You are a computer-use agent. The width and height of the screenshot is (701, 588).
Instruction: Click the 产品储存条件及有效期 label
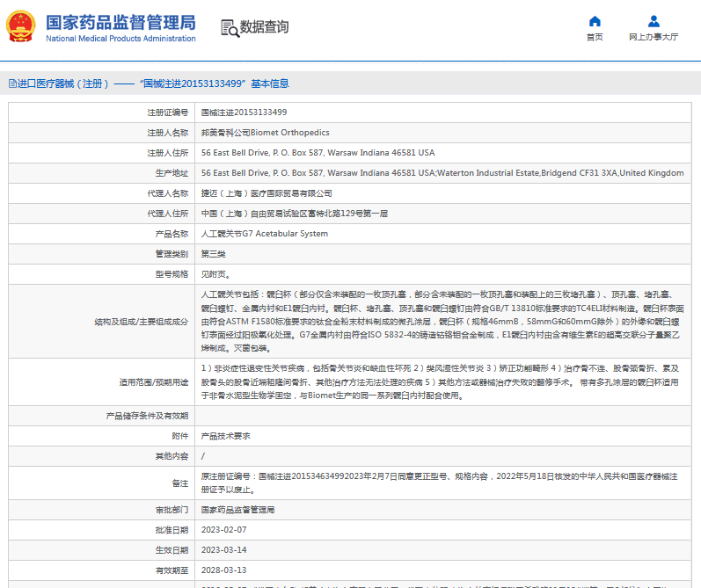(147, 416)
